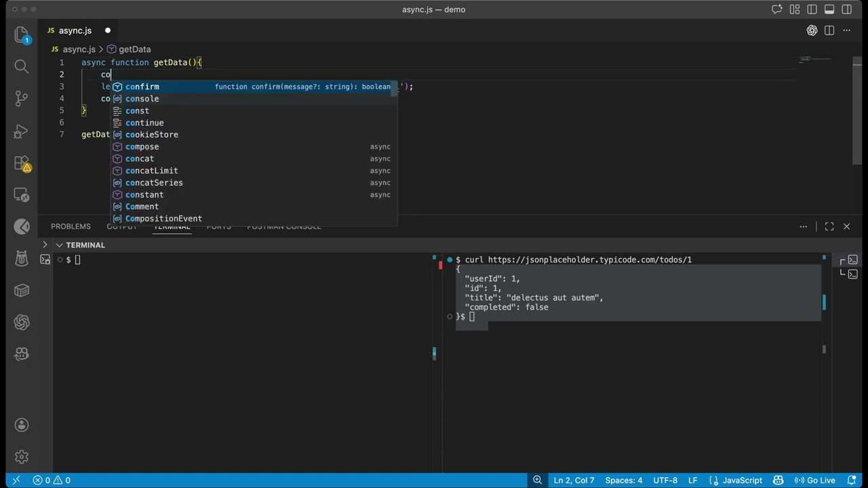Choose CompositionEvent from the autocomplete list

coord(254,219)
